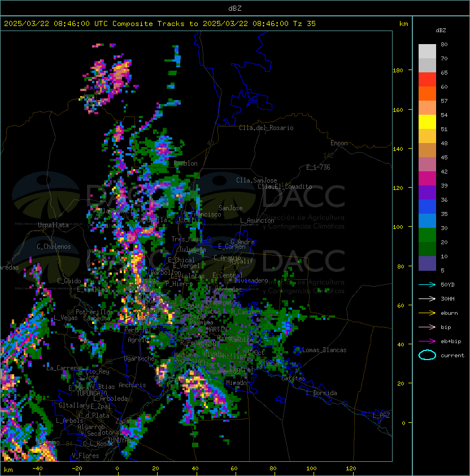Click the '50YD' legend label

coord(447,285)
